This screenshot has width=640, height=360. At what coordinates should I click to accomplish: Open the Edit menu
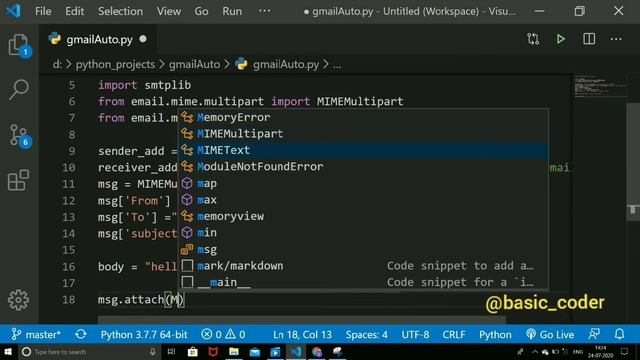pos(75,11)
